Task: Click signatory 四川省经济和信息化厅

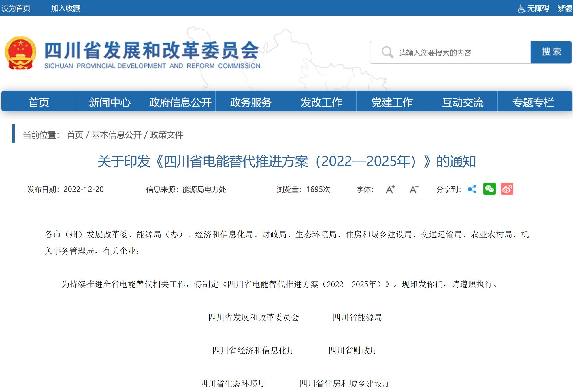Action: pos(254,351)
